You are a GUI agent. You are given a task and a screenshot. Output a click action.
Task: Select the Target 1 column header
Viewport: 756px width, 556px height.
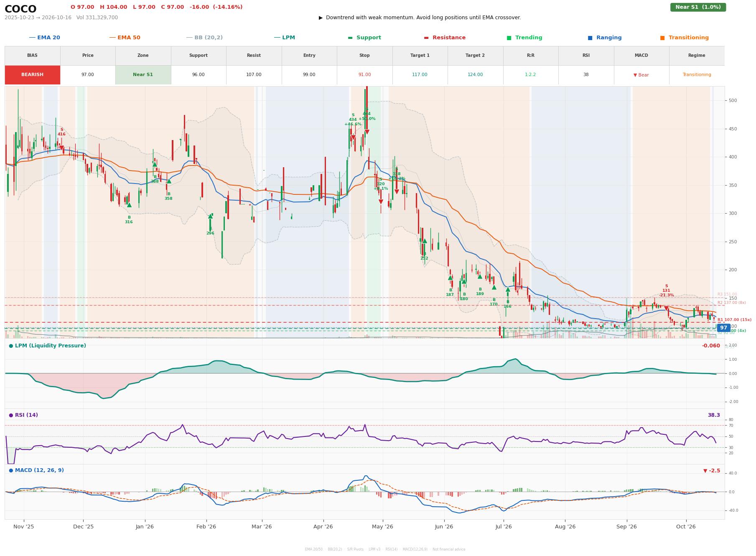[x=420, y=56]
